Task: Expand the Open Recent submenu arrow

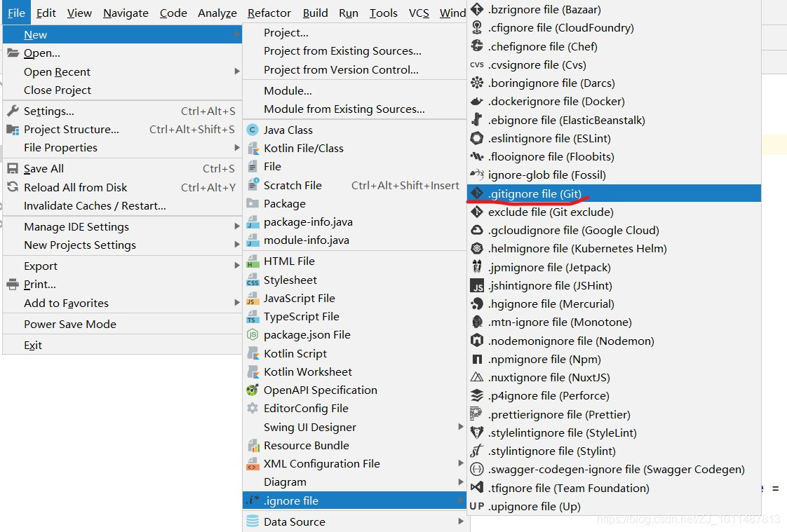Action: pos(237,71)
